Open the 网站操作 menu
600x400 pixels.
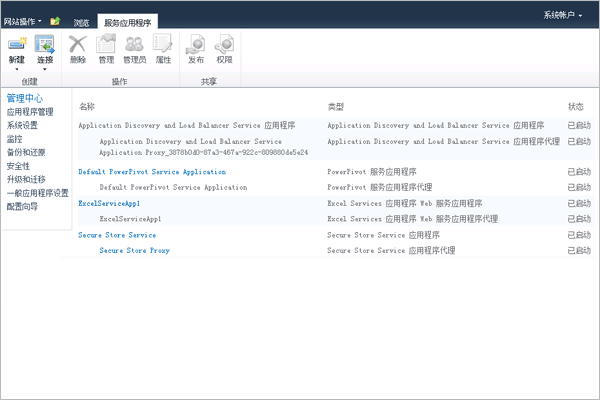[23, 21]
